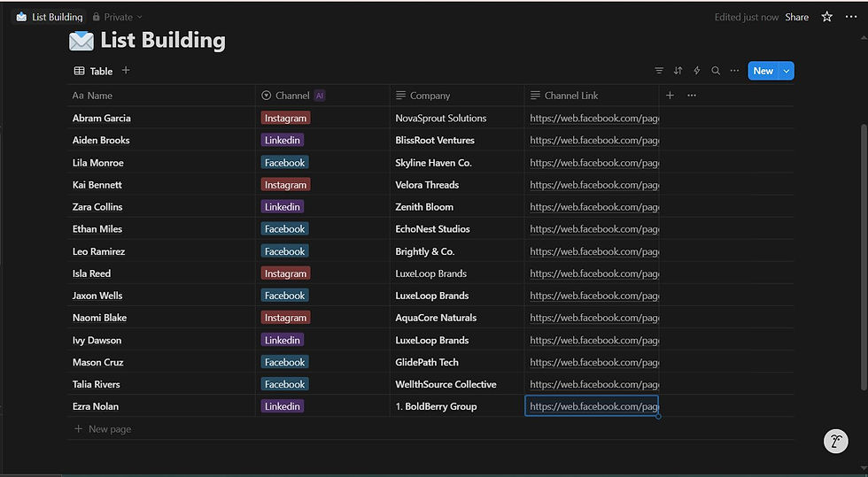Click the NovaSprout Solutions company cell
The height and width of the screenshot is (477, 868).
457,118
